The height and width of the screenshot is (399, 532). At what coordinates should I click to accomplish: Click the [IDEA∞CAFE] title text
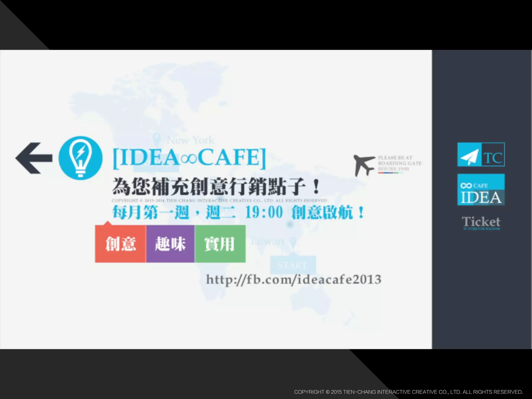click(189, 158)
